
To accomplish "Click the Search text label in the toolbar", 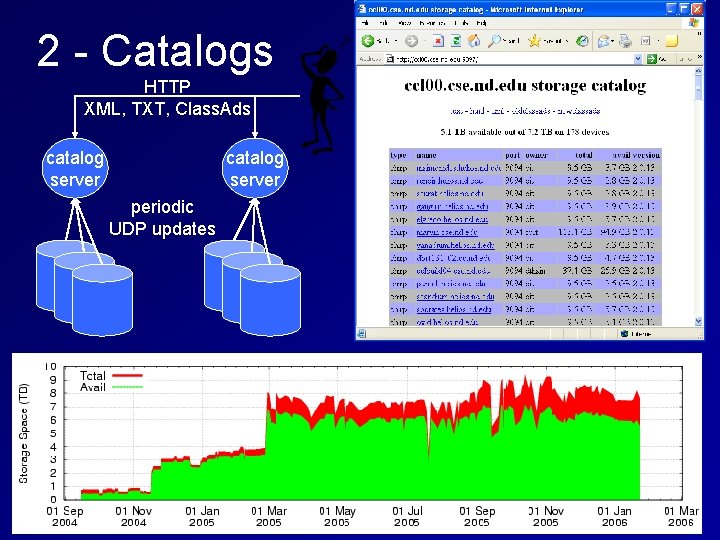I will pos(511,41).
